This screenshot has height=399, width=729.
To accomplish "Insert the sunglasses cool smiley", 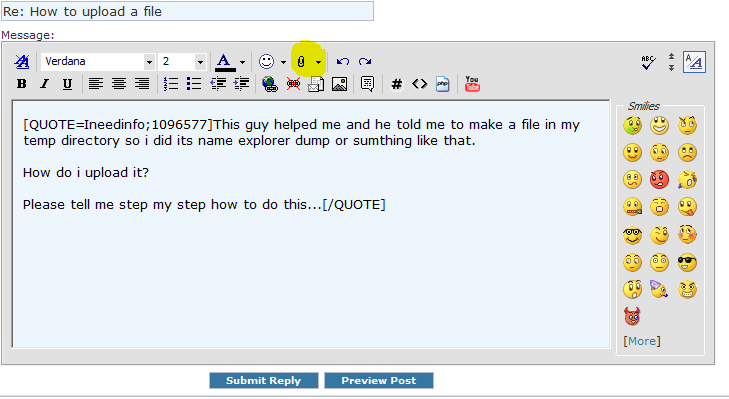I will click(687, 263).
